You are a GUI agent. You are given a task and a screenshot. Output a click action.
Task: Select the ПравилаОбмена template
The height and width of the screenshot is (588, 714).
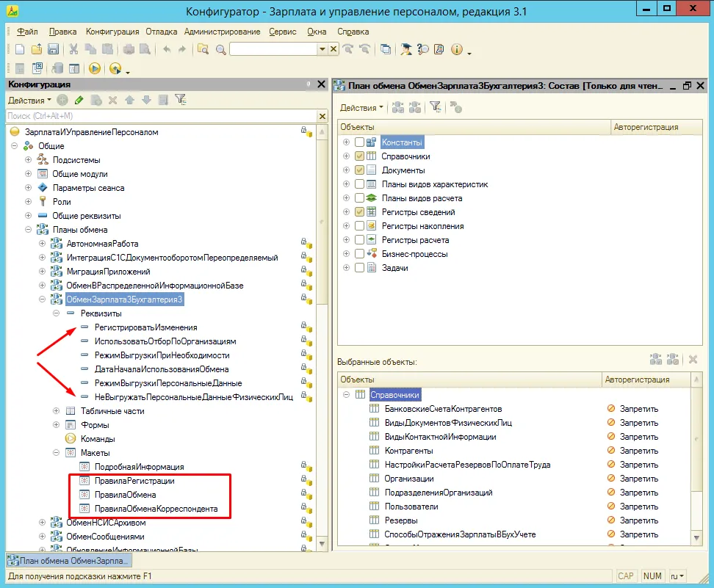click(x=125, y=495)
